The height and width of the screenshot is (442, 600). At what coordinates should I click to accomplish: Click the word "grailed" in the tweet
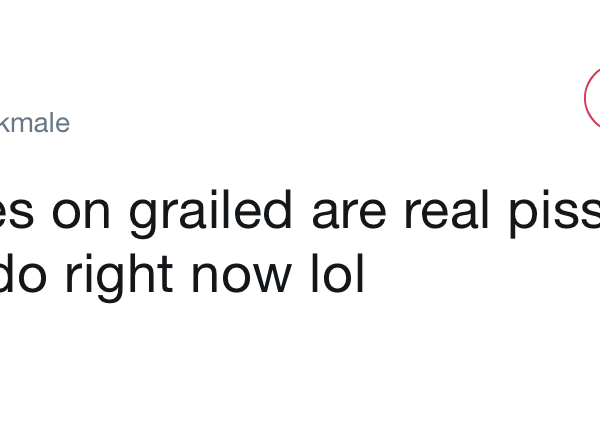[213, 211]
